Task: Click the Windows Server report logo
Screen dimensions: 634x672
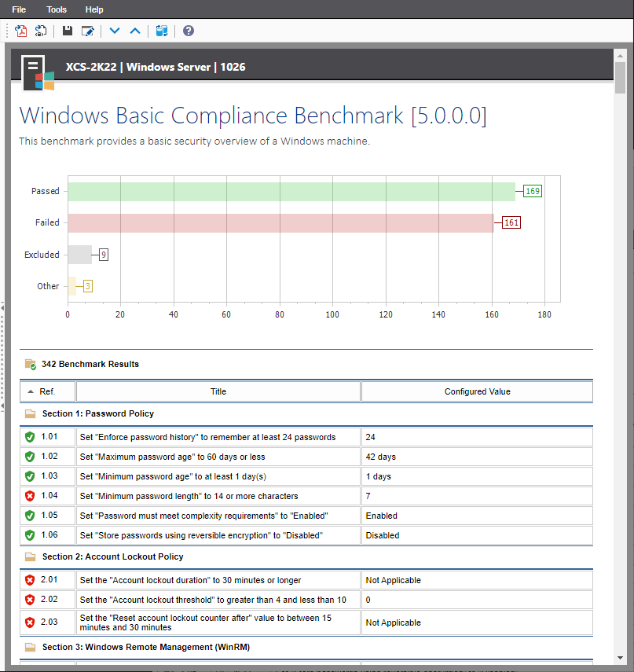Action: [x=38, y=74]
